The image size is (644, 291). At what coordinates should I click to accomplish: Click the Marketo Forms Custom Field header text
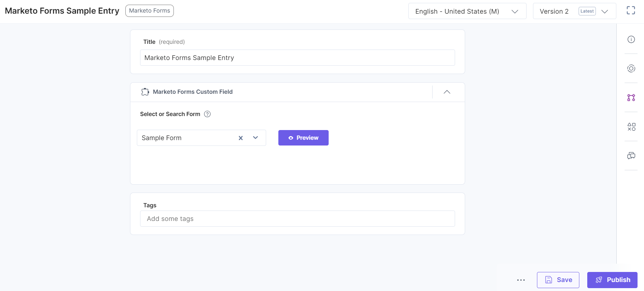pos(193,92)
